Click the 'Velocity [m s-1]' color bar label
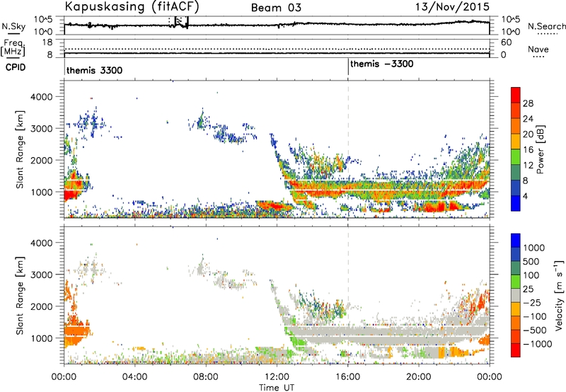Viewport: 566px width, 392px height. tap(558, 295)
